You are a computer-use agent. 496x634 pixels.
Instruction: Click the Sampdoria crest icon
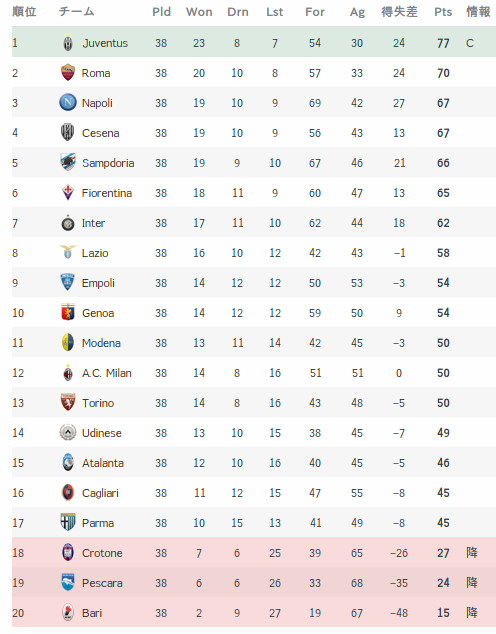(68, 163)
